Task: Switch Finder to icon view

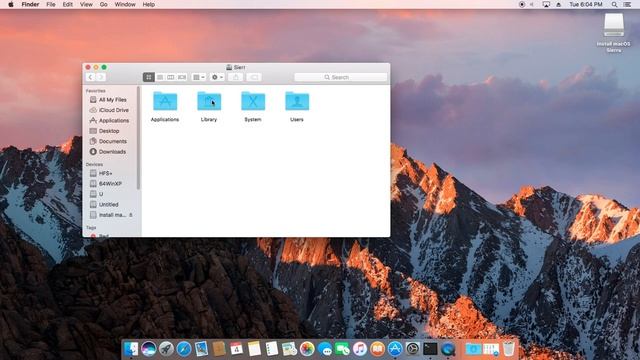Action: click(x=149, y=77)
